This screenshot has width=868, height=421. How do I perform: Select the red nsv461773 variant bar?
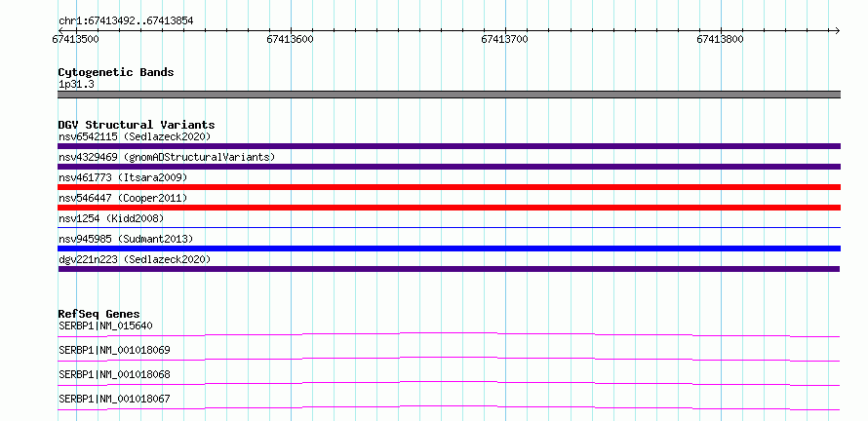[x=449, y=187]
